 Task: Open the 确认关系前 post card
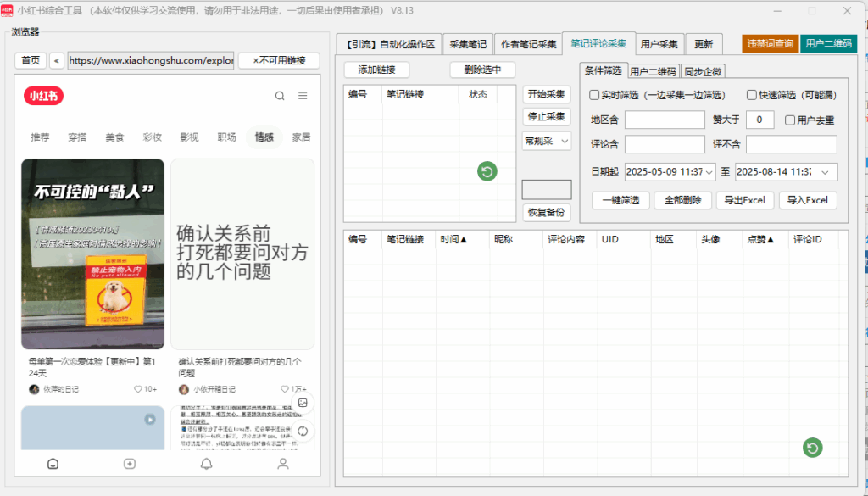coord(242,254)
